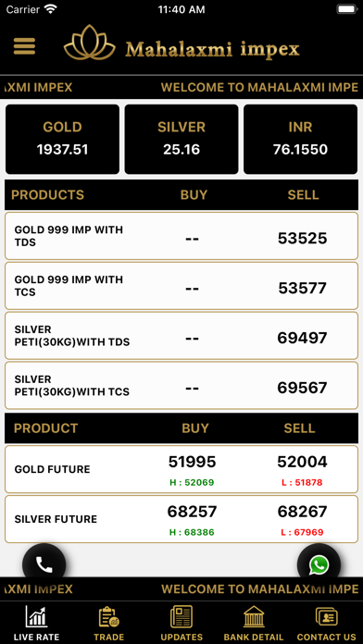The height and width of the screenshot is (644, 363).
Task: Open the Updates newspaper icon
Action: pos(181,617)
